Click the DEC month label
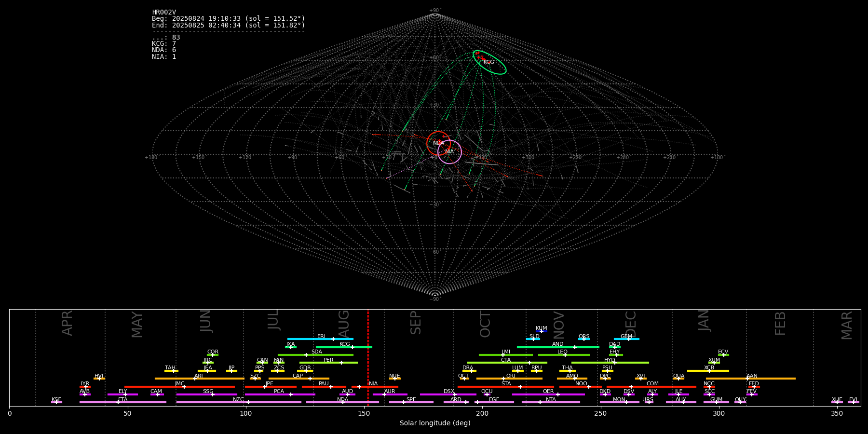868x434 pixels. point(631,324)
